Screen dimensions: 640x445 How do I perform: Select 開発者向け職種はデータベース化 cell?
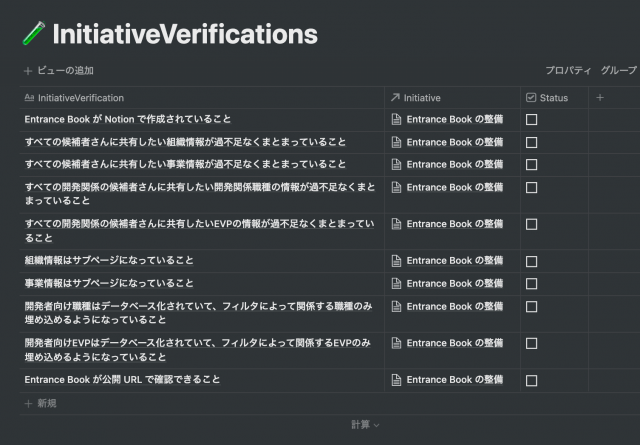point(202,314)
